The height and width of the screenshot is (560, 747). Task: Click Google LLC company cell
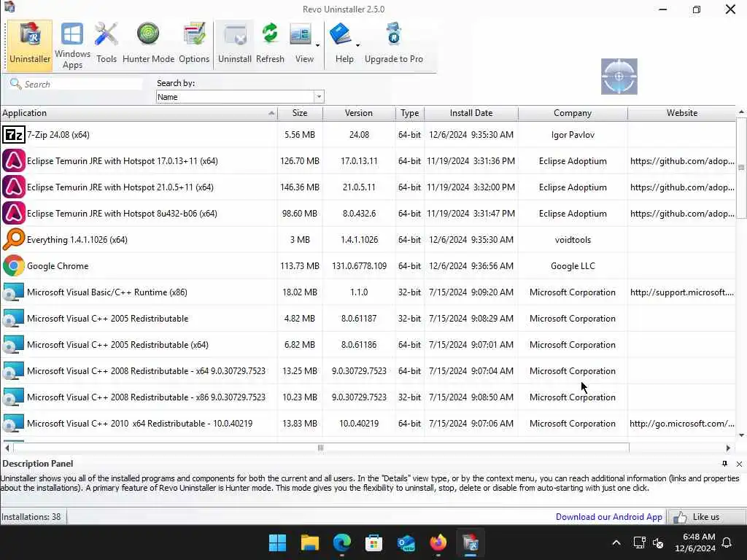[x=573, y=265]
